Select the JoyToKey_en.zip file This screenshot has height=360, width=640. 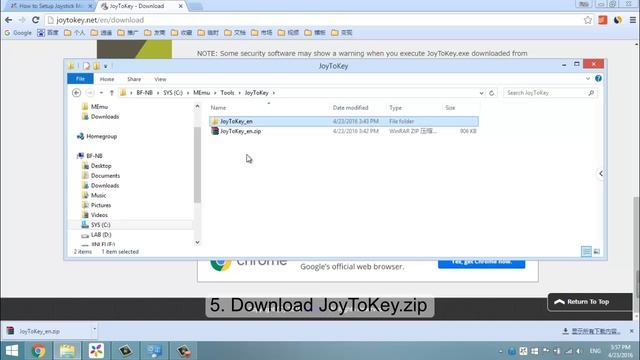[x=344, y=131]
